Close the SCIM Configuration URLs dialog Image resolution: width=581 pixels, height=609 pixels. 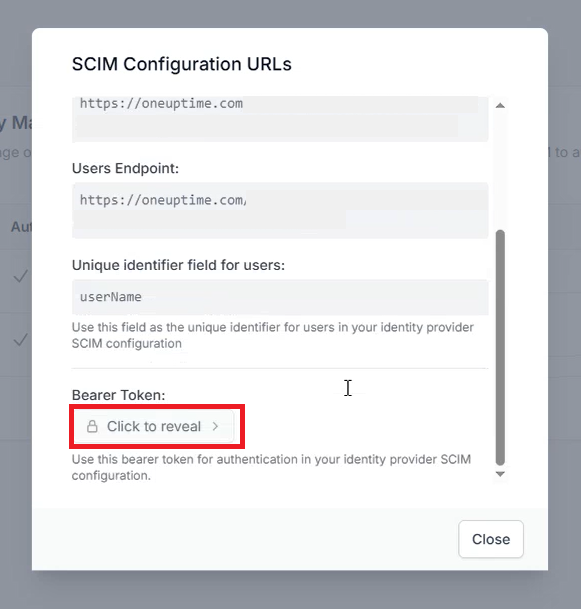[491, 539]
